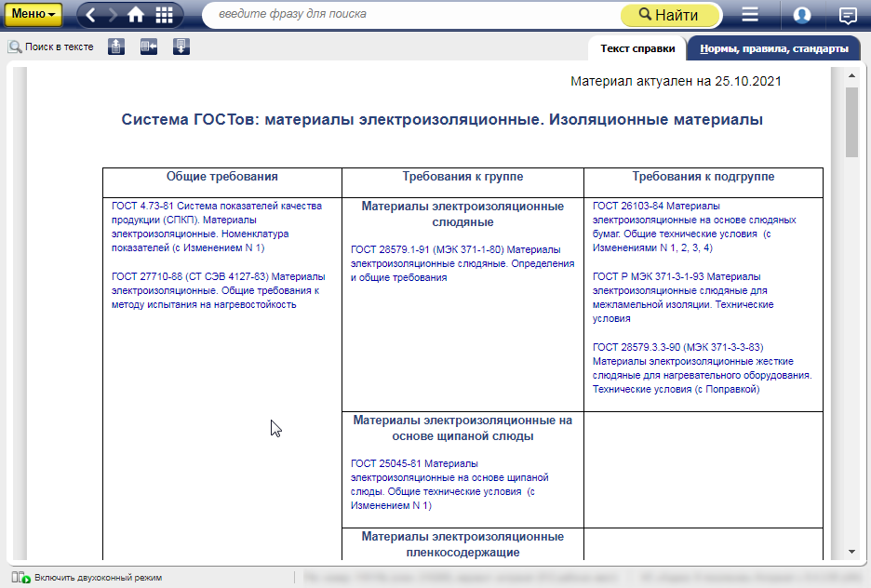
Task: Click the upload document arrow-up icon
Action: pos(116,47)
